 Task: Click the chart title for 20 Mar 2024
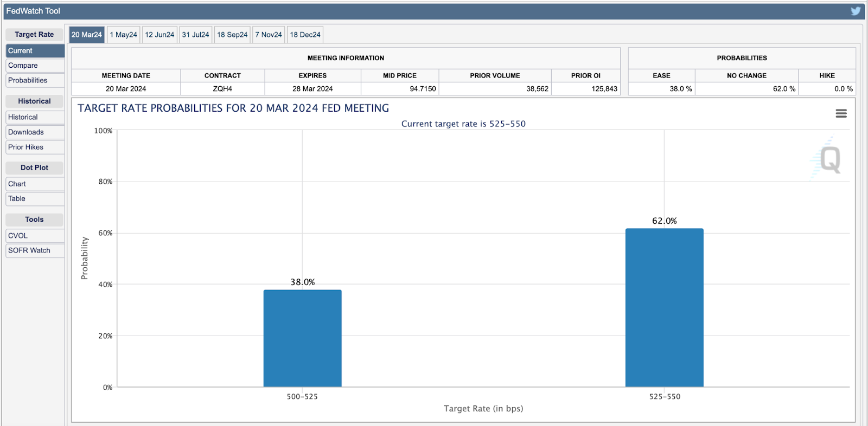(x=233, y=108)
